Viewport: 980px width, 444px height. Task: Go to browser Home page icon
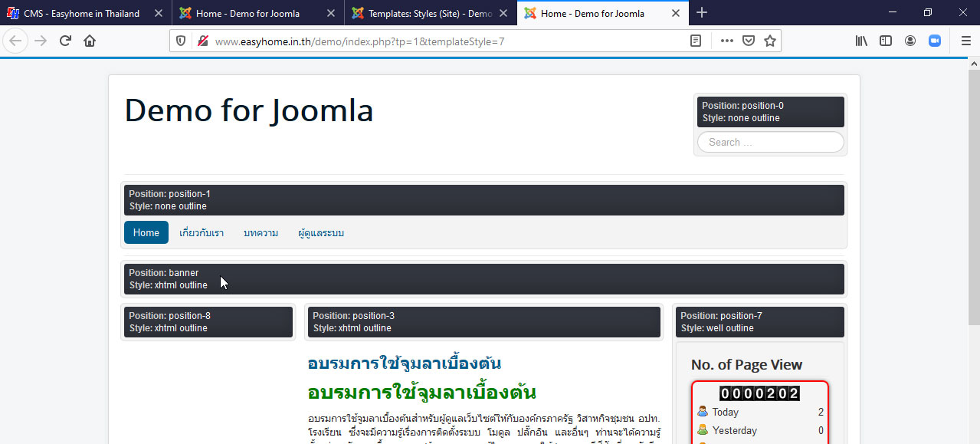point(90,41)
